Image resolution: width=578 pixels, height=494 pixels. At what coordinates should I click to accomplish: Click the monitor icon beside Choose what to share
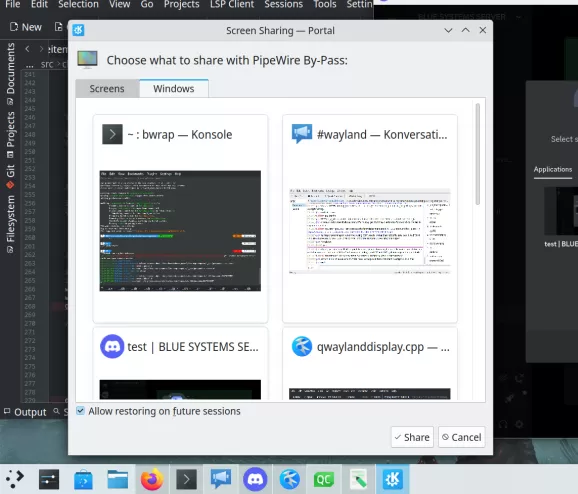[87, 60]
